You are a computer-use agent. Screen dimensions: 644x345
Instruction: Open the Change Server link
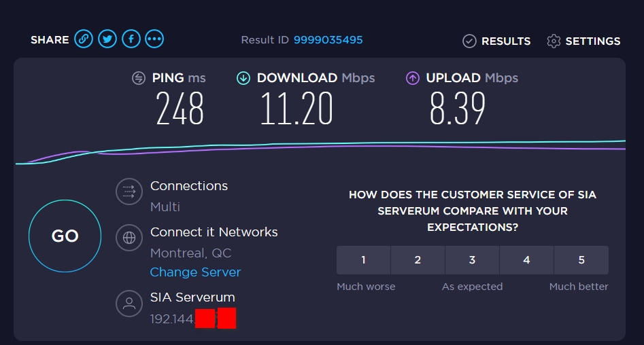(x=195, y=272)
